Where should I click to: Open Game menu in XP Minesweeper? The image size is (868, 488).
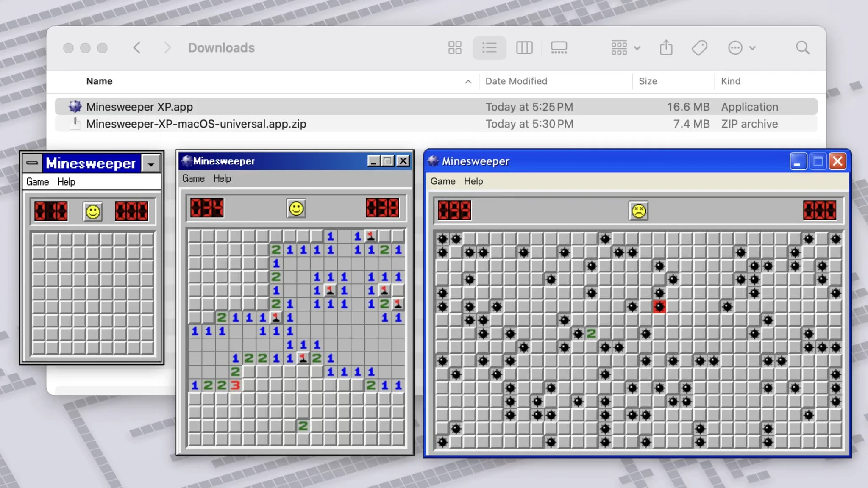tap(442, 181)
